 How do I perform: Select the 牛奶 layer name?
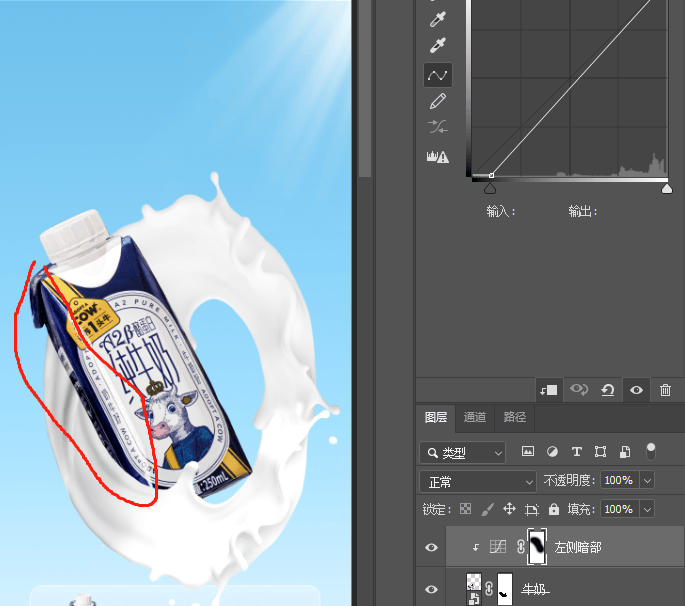pyautogui.click(x=535, y=589)
